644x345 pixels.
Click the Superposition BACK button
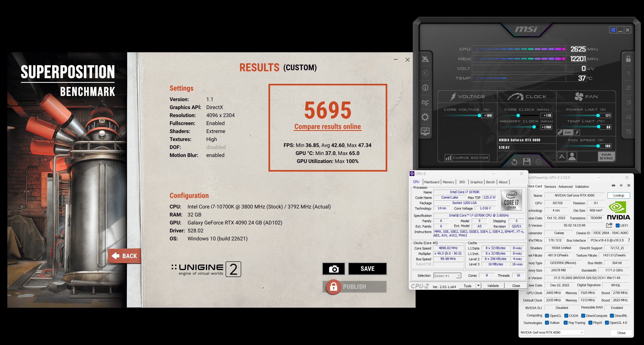pos(125,256)
